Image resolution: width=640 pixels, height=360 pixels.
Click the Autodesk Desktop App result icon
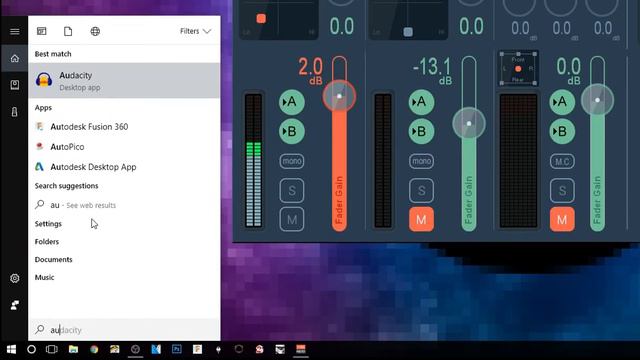click(39, 167)
